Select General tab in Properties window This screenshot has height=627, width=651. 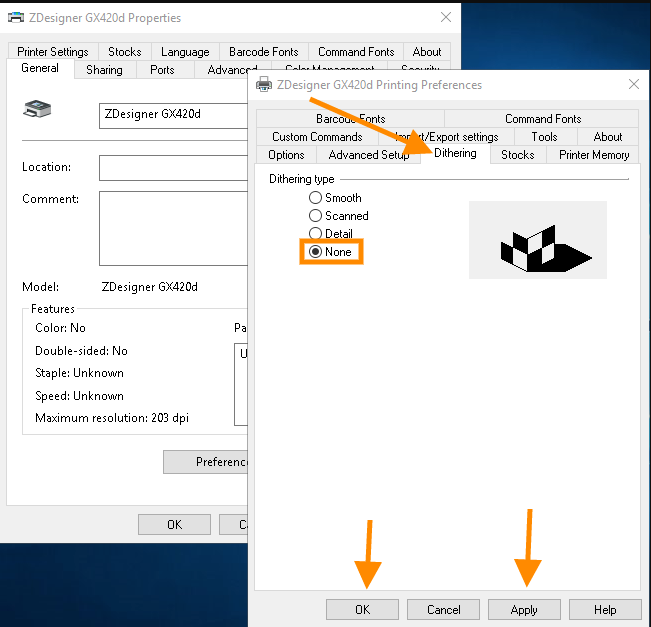point(40,68)
